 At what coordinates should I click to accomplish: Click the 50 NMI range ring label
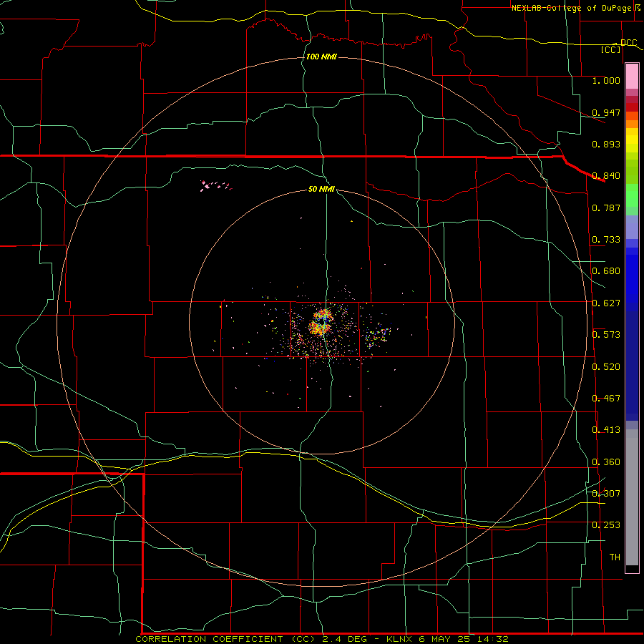coord(321,189)
